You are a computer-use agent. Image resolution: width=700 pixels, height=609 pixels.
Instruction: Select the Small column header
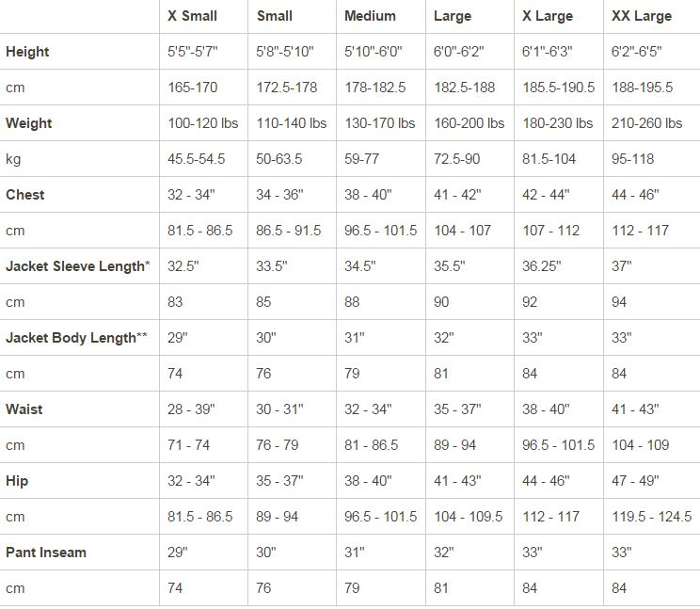point(275,16)
